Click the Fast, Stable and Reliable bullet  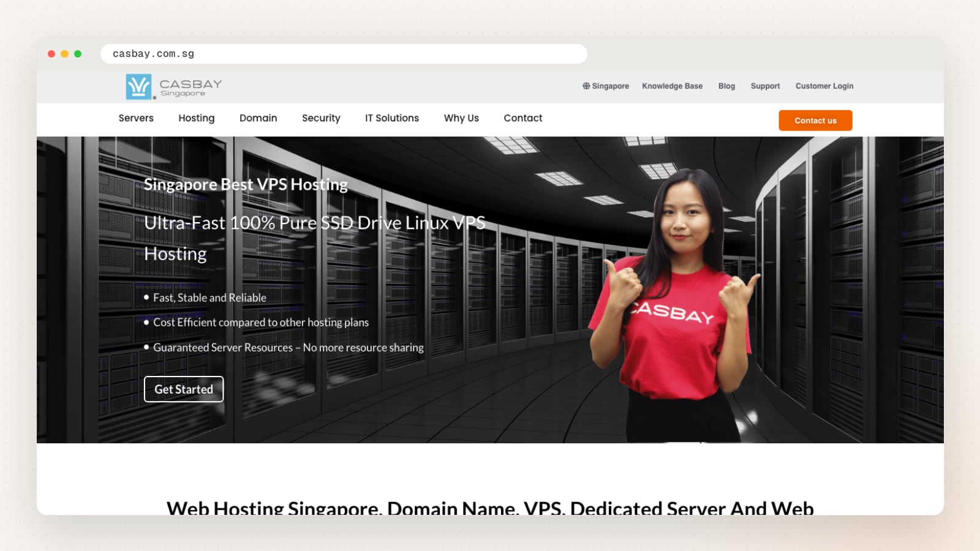click(x=209, y=298)
